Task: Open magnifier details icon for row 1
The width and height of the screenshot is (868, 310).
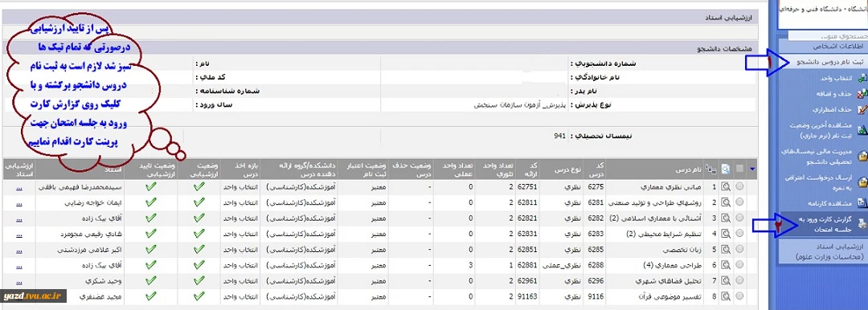Action: coord(726,187)
